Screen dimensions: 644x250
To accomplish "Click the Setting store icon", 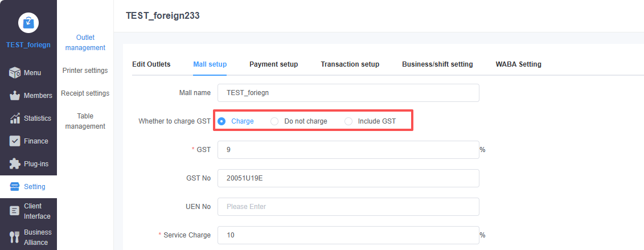I will click(x=15, y=187).
